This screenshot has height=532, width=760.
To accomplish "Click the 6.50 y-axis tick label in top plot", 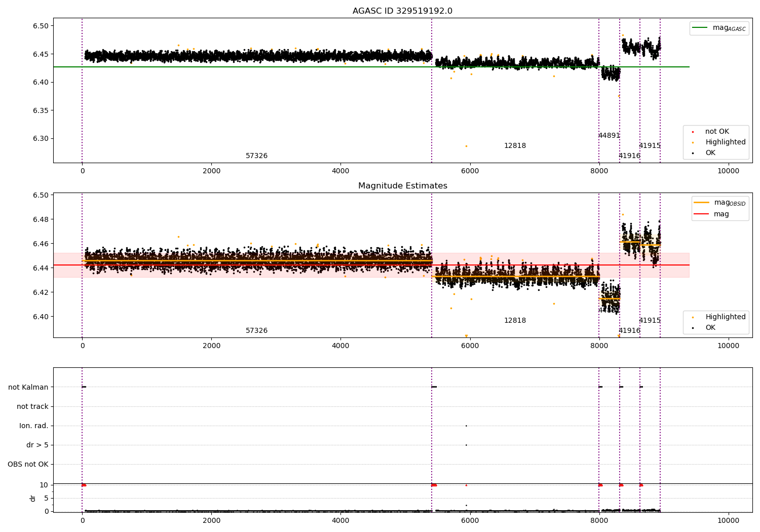I will pyautogui.click(x=41, y=26).
